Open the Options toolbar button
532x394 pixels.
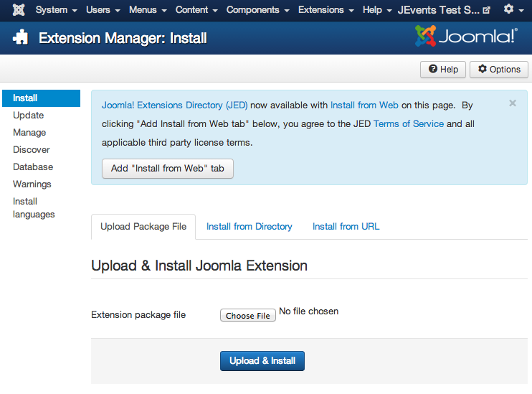click(499, 70)
